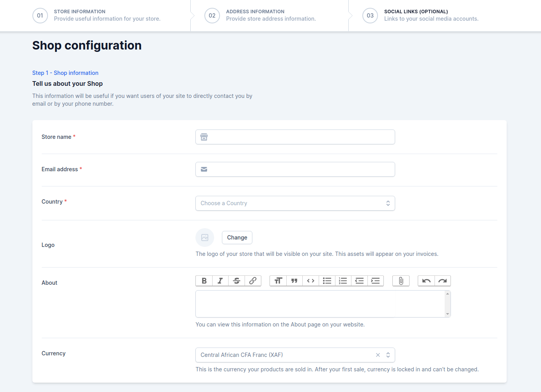This screenshot has height=392, width=541.
Task: Go to step 03 Social Links
Action: [420, 15]
